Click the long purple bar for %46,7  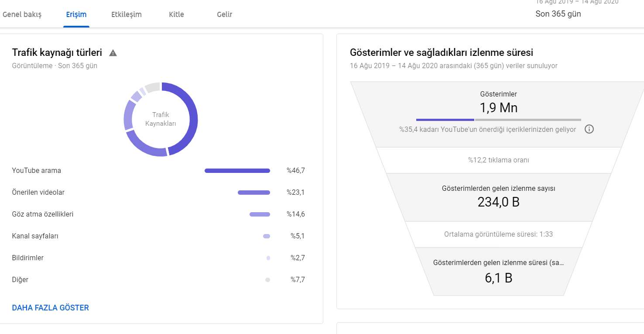pyautogui.click(x=237, y=171)
